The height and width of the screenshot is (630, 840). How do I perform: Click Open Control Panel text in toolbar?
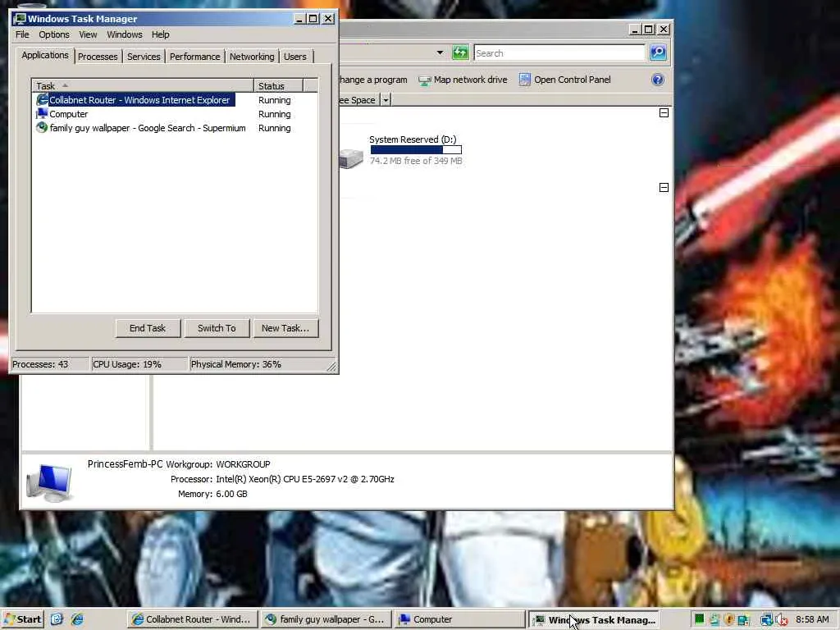click(572, 80)
